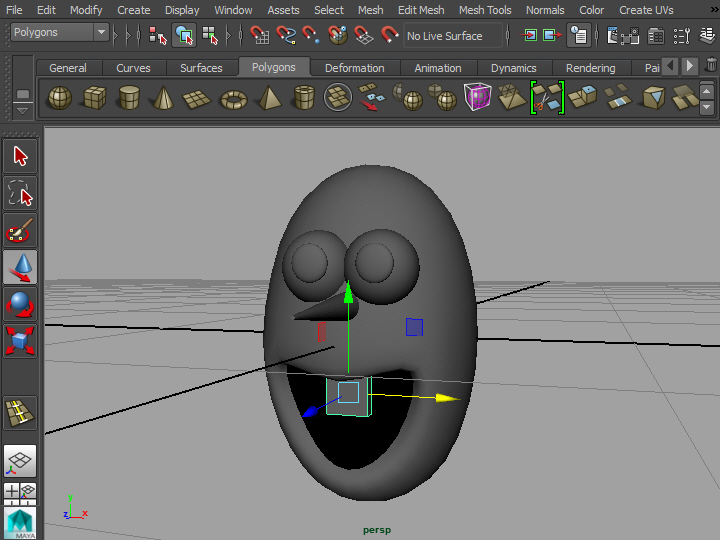This screenshot has height=540, width=720.
Task: Select the Move tool in the toolbox
Action: tap(20, 267)
